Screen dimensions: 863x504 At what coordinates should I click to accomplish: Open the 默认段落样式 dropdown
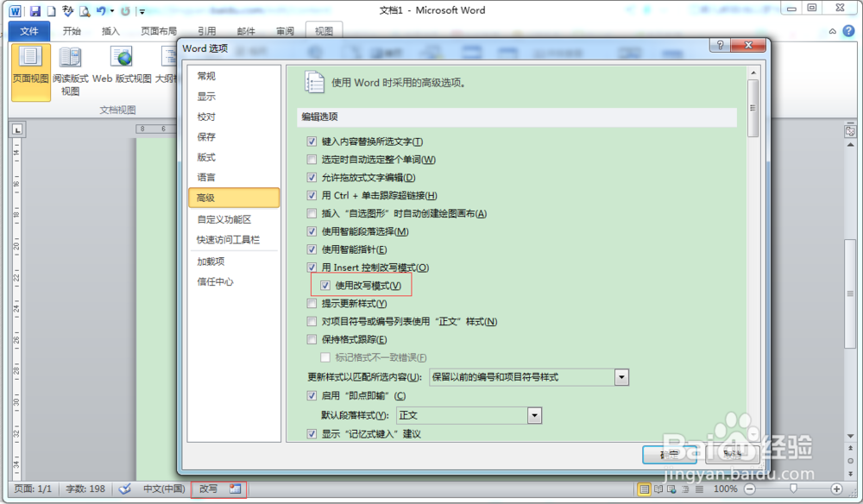(x=535, y=415)
